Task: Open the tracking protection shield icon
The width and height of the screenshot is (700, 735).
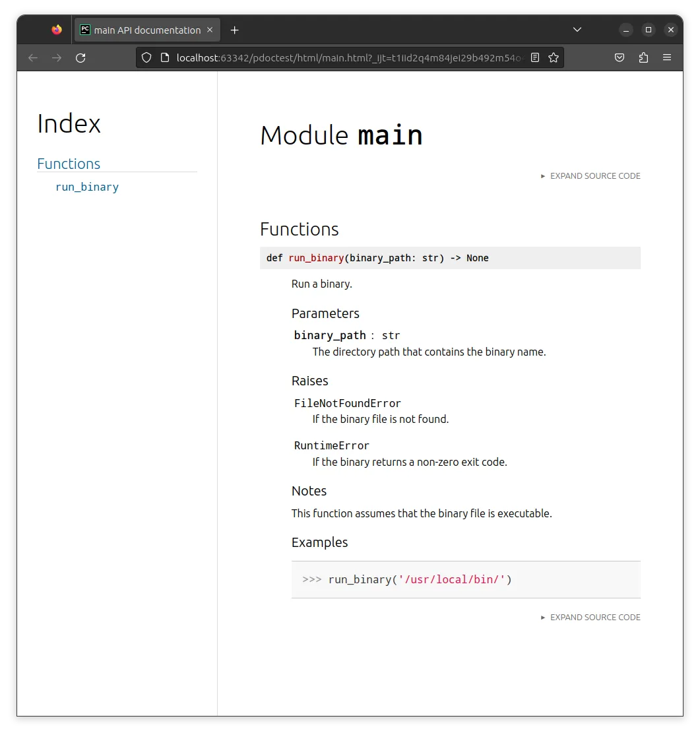Action: pyautogui.click(x=146, y=57)
